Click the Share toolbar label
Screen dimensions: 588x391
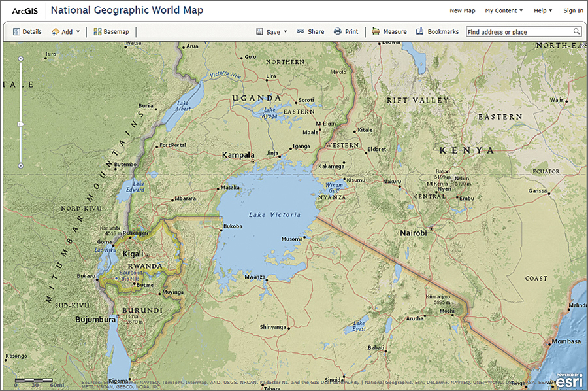pos(316,32)
